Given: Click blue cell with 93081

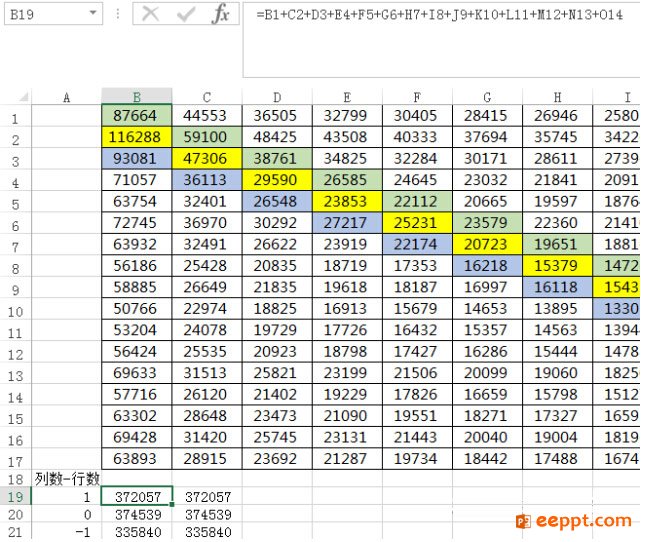Looking at the screenshot, I should point(137,158).
